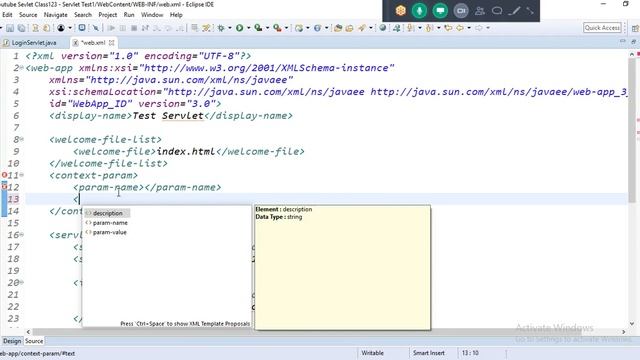This screenshot has width=640, height=360.
Task: Click the Terminate (stop) icon
Action: click(134, 28)
